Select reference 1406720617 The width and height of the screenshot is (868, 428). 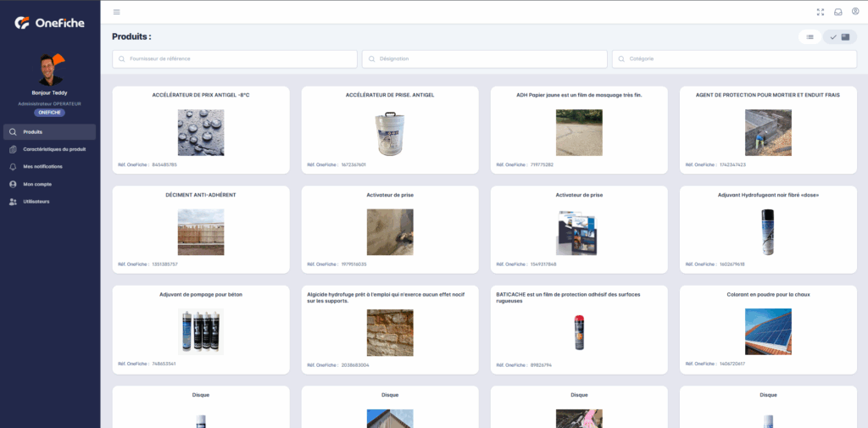pos(732,364)
